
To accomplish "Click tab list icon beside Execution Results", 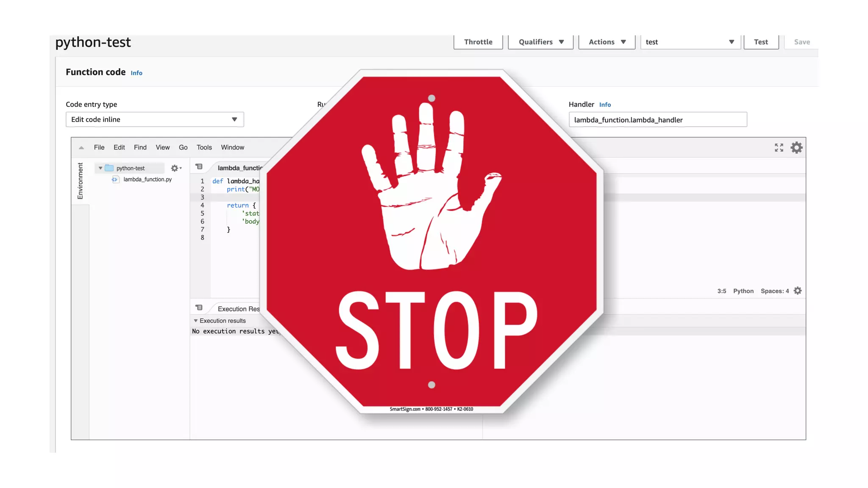I will 199,308.
